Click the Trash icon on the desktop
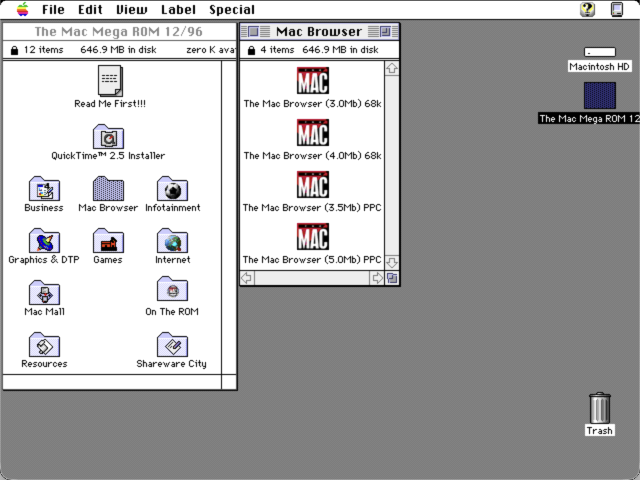Screen dimensions: 640x480 [x=600, y=408]
